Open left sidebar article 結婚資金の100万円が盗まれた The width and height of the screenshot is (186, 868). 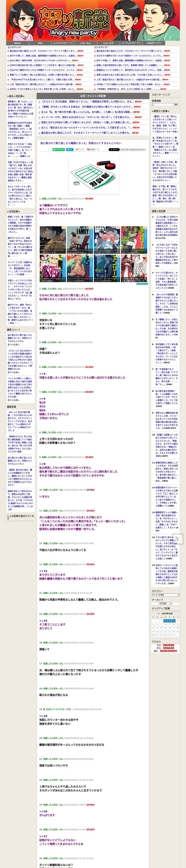coord(20,130)
